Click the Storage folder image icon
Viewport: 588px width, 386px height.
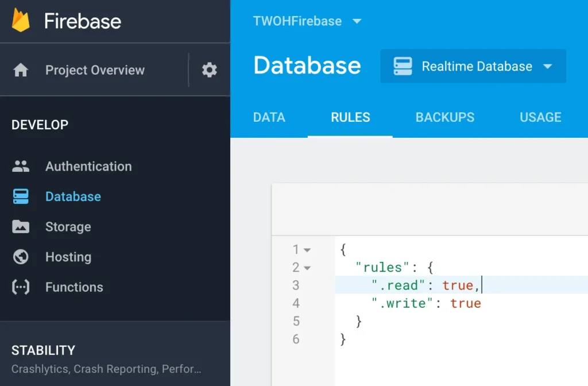tap(21, 227)
